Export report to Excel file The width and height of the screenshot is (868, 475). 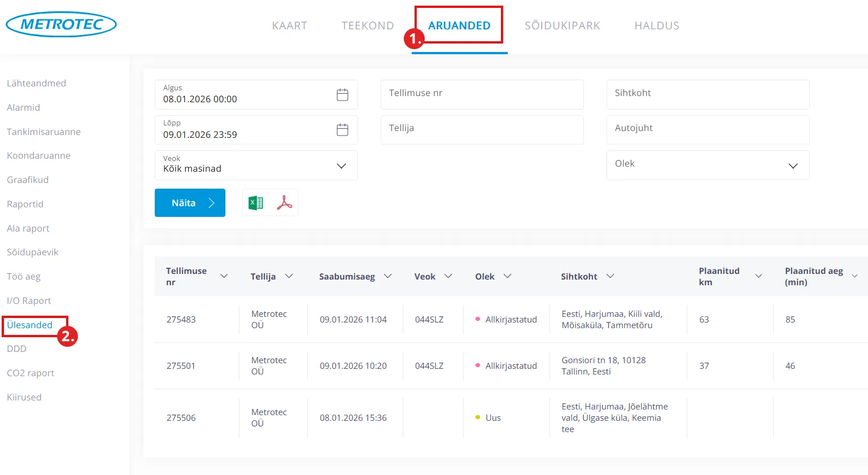coord(256,203)
